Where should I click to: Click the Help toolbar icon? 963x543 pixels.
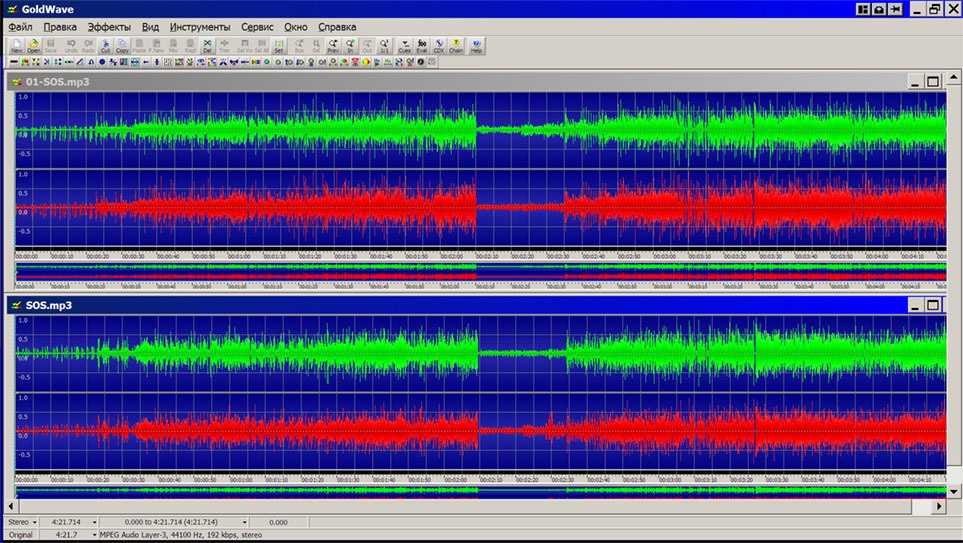[x=477, y=45]
